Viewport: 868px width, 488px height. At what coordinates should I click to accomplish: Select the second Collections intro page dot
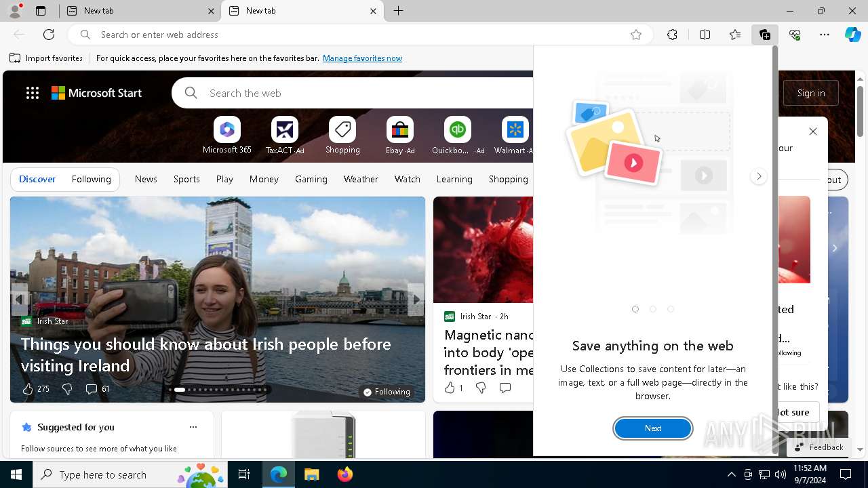click(x=653, y=309)
